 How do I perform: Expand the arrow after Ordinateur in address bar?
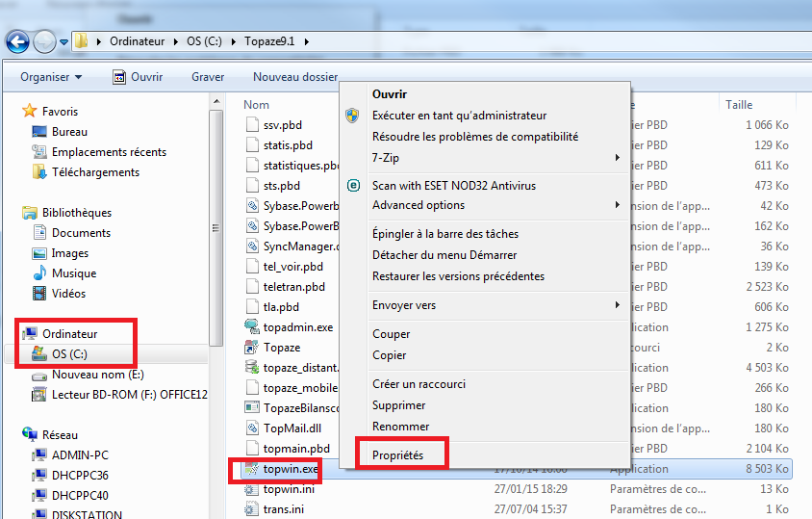click(x=175, y=41)
